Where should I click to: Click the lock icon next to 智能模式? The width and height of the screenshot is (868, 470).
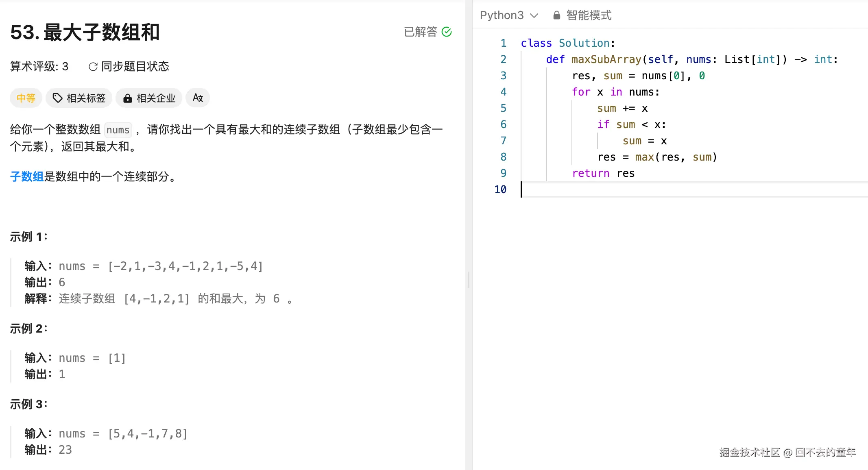tap(556, 15)
